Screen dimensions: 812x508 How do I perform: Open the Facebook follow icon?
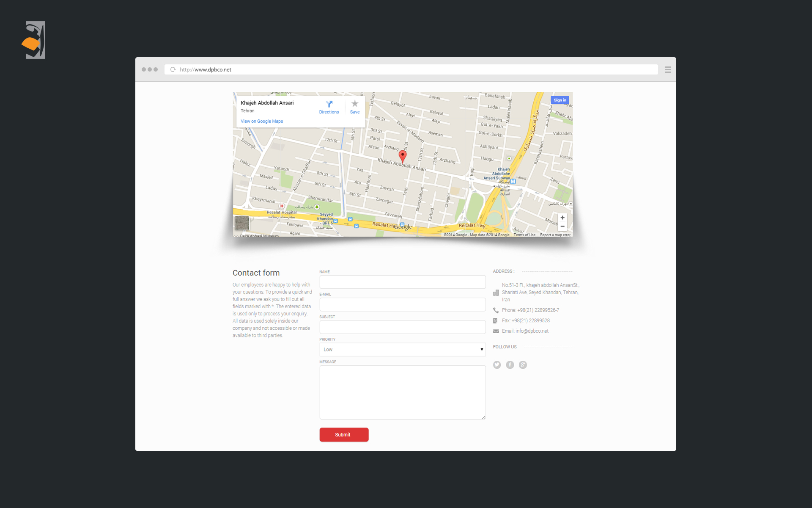[x=510, y=365]
